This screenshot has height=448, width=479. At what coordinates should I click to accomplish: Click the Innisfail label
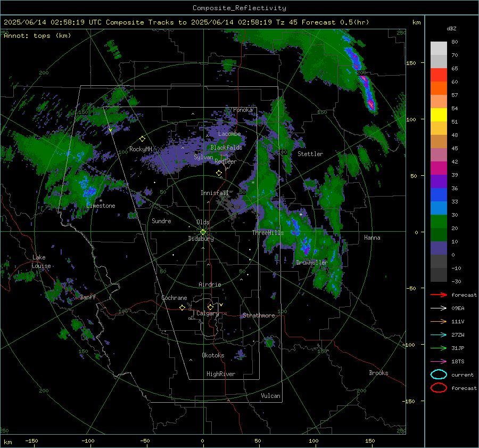point(215,193)
